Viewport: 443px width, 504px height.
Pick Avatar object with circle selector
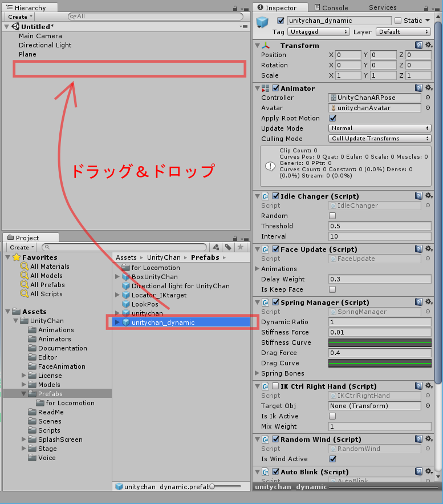tap(428, 108)
